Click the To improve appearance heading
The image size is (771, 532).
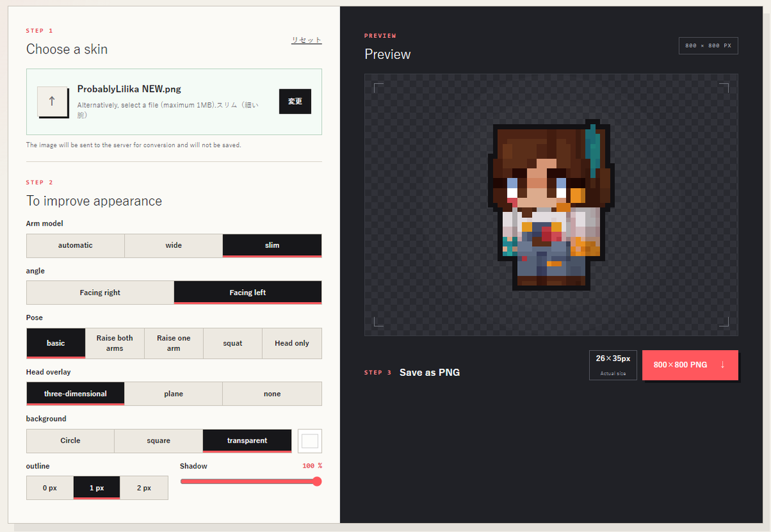coord(94,201)
